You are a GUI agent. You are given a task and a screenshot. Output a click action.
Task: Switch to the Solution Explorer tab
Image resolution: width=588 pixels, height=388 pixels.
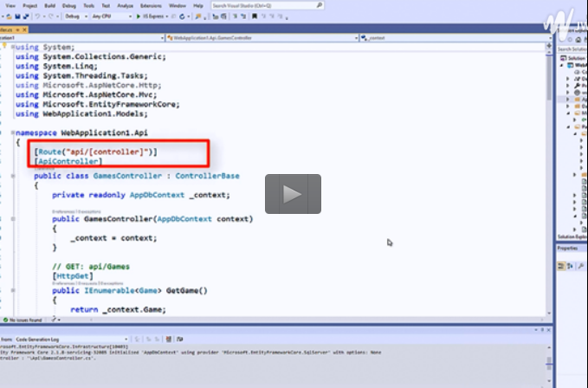(571, 236)
